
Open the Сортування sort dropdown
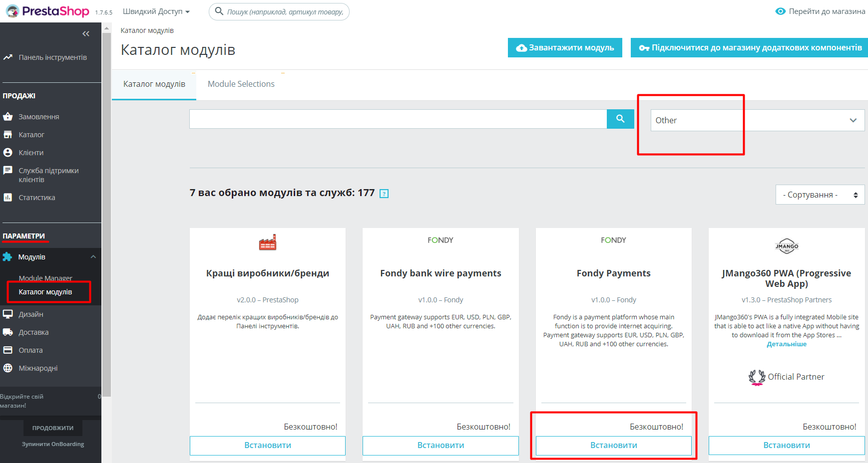820,195
